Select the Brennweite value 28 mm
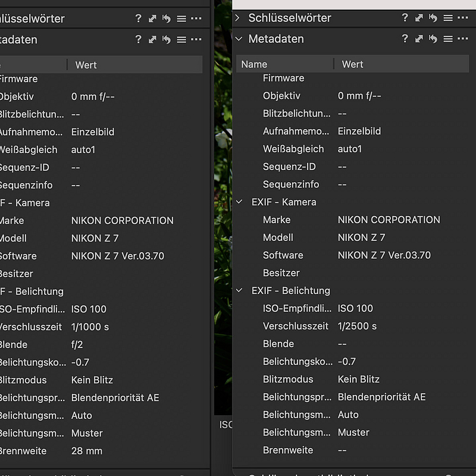This screenshot has width=476, height=476. 87,451
